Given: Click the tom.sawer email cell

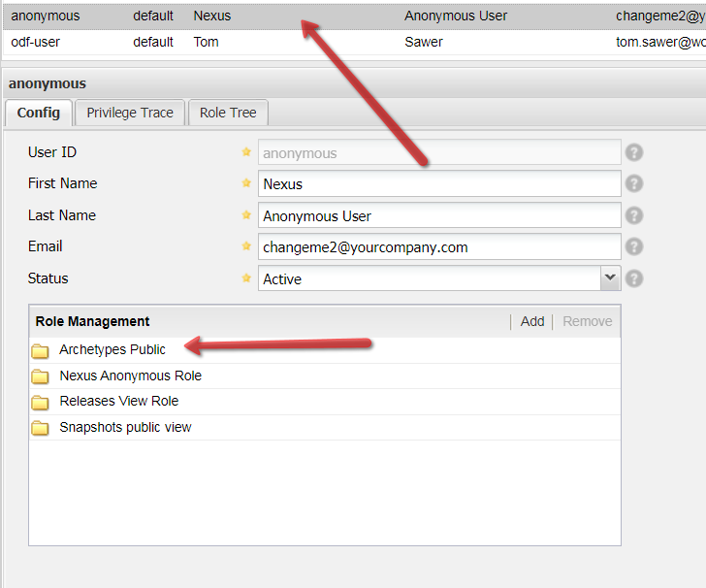Looking at the screenshot, I should coord(660,42).
